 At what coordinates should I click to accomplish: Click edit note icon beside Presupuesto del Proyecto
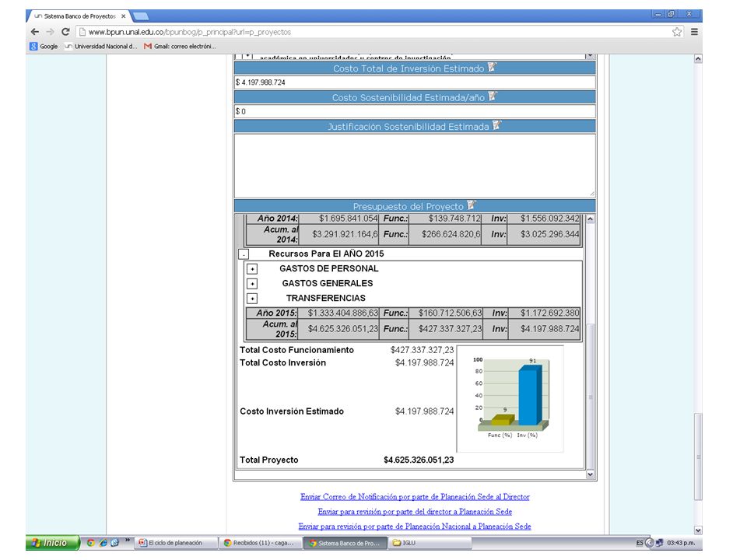pyautogui.click(x=472, y=205)
